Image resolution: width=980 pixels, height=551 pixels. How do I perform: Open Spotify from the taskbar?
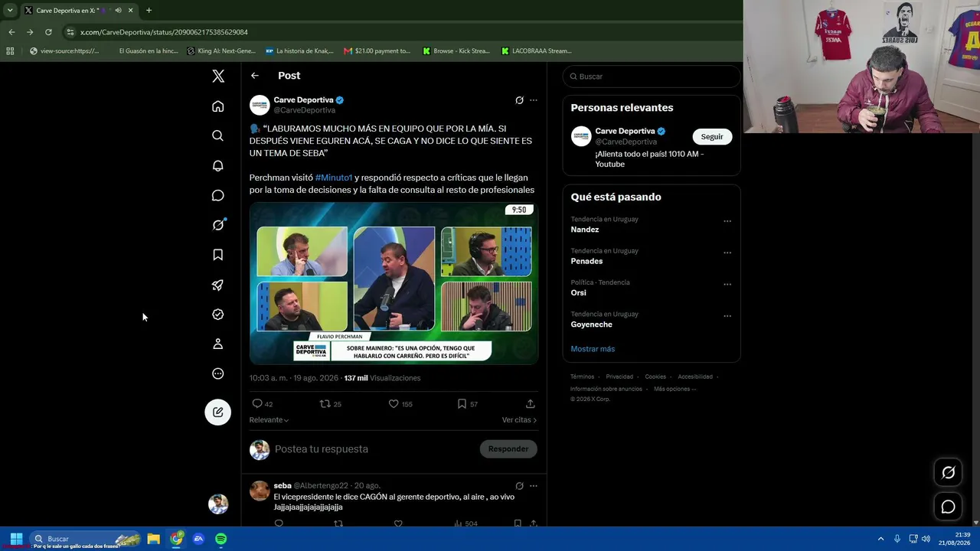click(220, 539)
